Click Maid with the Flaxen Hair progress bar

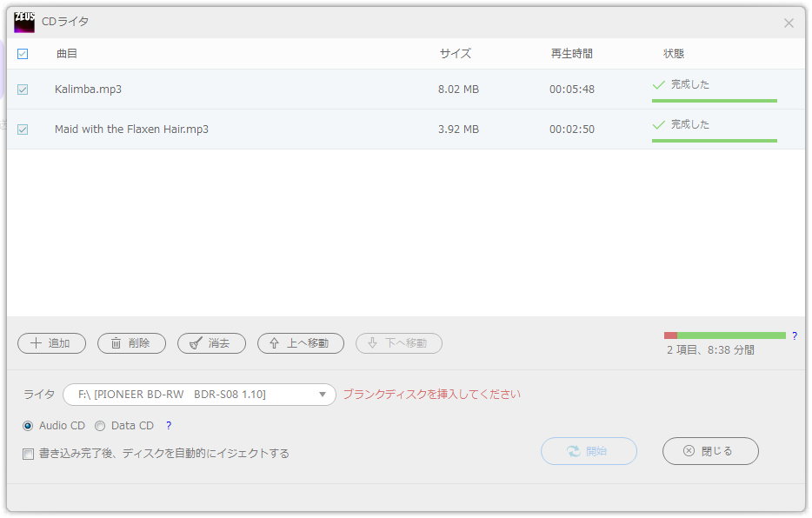[715, 140]
